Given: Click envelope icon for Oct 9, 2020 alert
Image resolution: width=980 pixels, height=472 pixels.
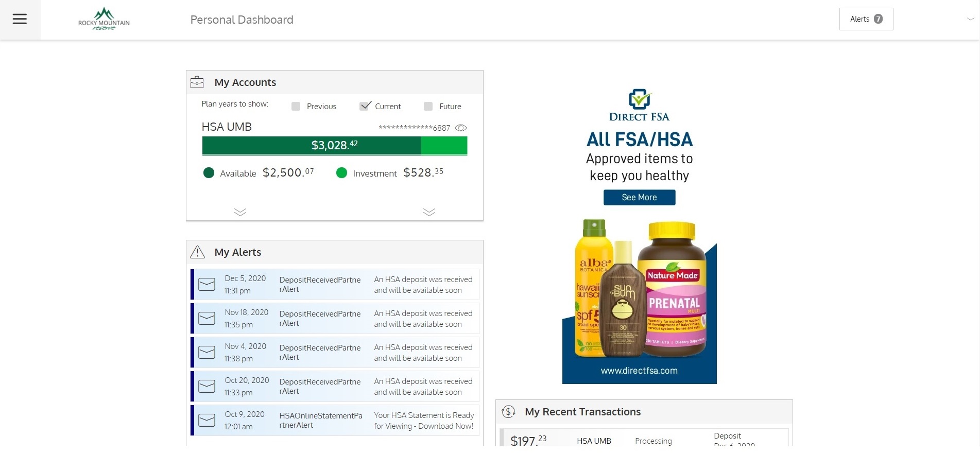Looking at the screenshot, I should 207,420.
